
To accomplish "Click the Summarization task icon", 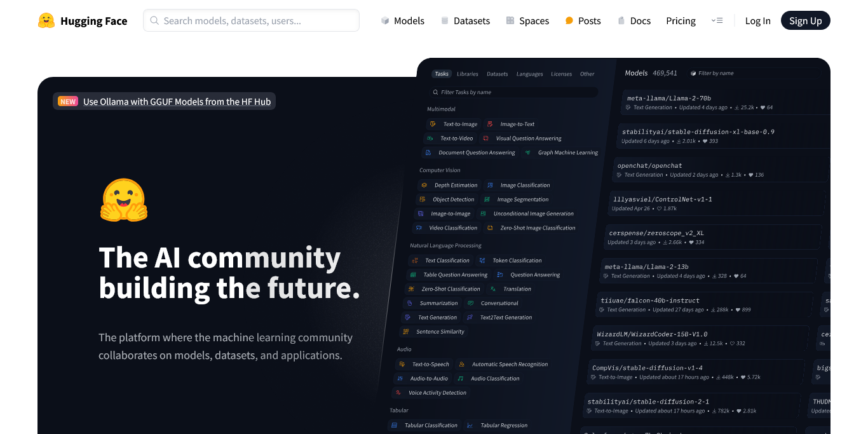I will pyautogui.click(x=410, y=303).
